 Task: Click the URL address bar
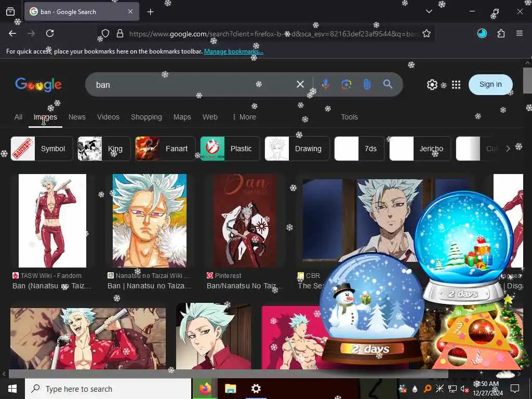tap(271, 34)
